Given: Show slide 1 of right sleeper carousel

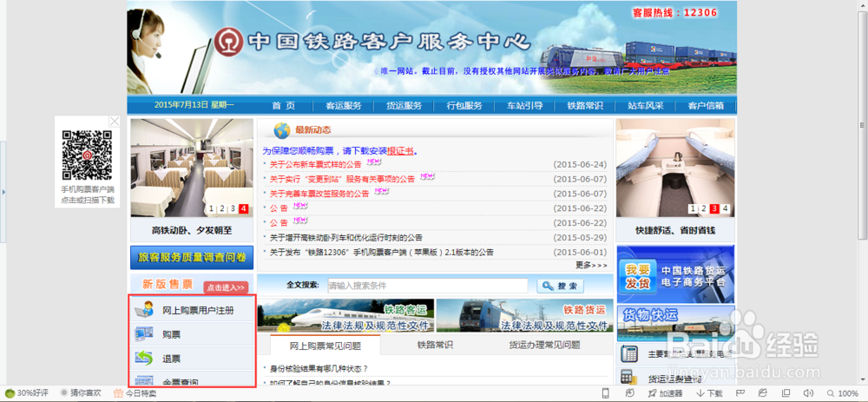Looking at the screenshot, I should coord(693,208).
